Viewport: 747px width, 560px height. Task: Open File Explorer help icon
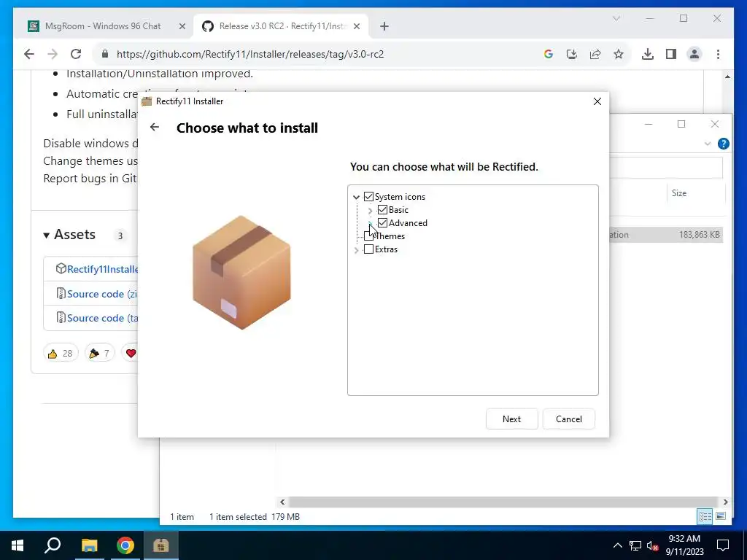(x=723, y=144)
